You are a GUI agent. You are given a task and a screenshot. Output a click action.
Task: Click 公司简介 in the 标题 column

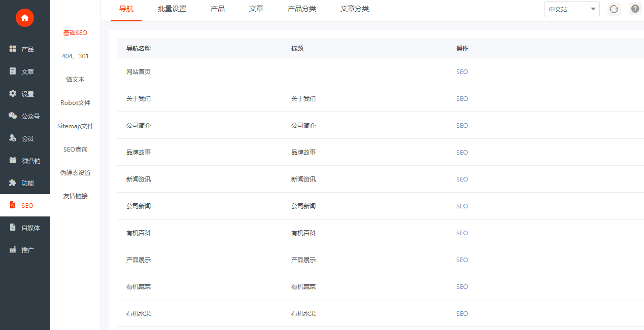[303, 125]
